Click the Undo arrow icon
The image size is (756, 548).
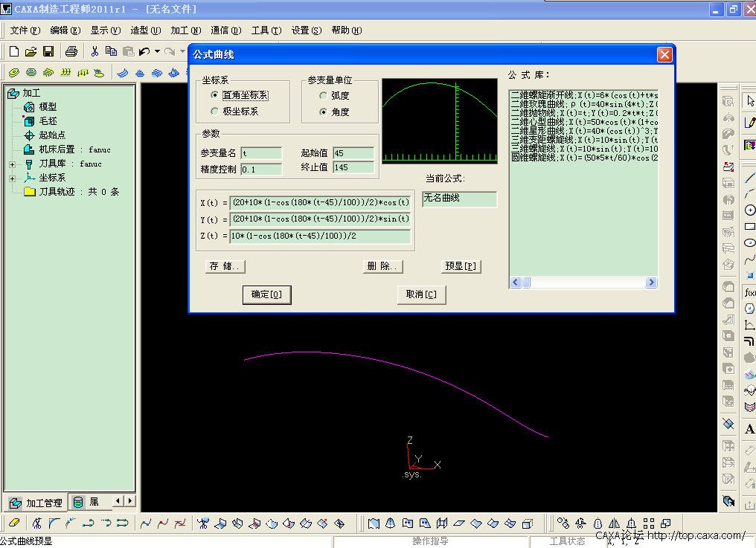[x=144, y=51]
